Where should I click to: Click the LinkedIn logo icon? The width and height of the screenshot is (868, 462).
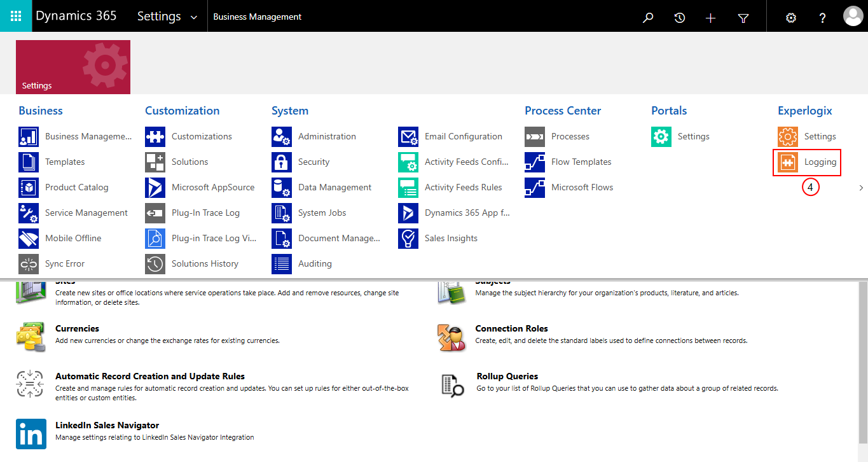click(x=31, y=434)
